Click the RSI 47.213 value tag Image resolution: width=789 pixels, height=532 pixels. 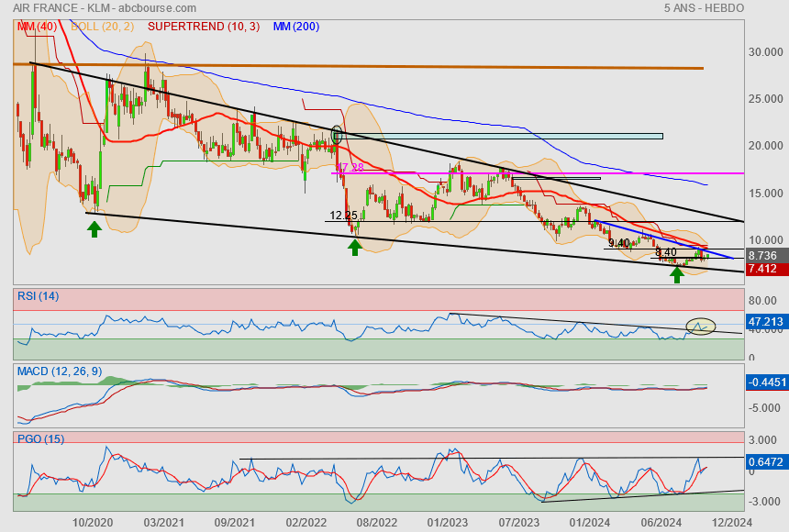pos(765,321)
